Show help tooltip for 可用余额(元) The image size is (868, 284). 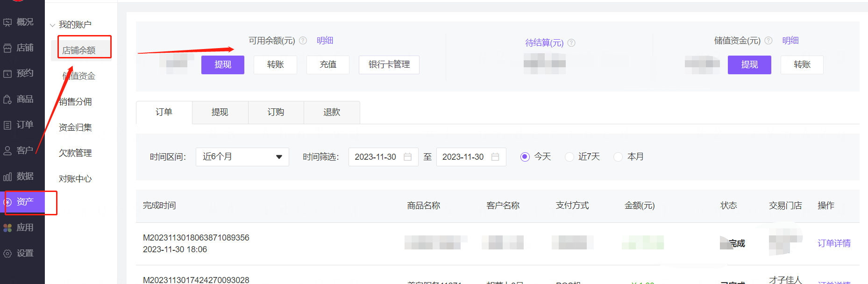point(303,41)
